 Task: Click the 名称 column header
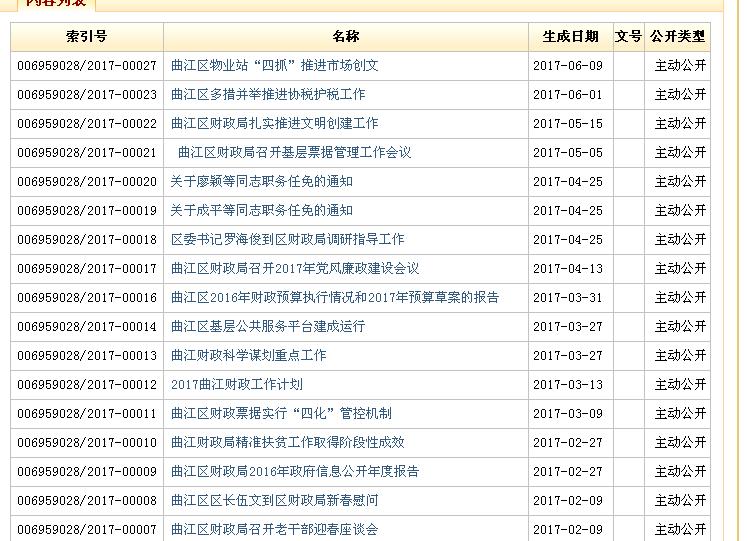346,36
